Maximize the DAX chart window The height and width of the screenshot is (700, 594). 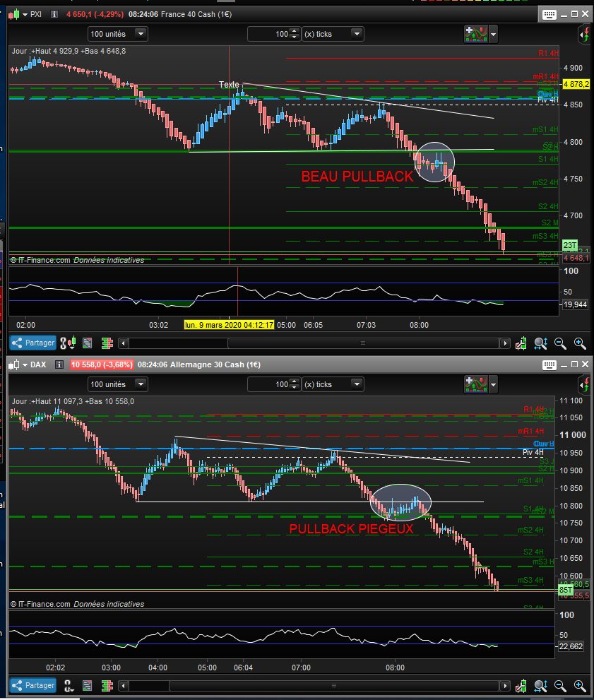[575, 364]
